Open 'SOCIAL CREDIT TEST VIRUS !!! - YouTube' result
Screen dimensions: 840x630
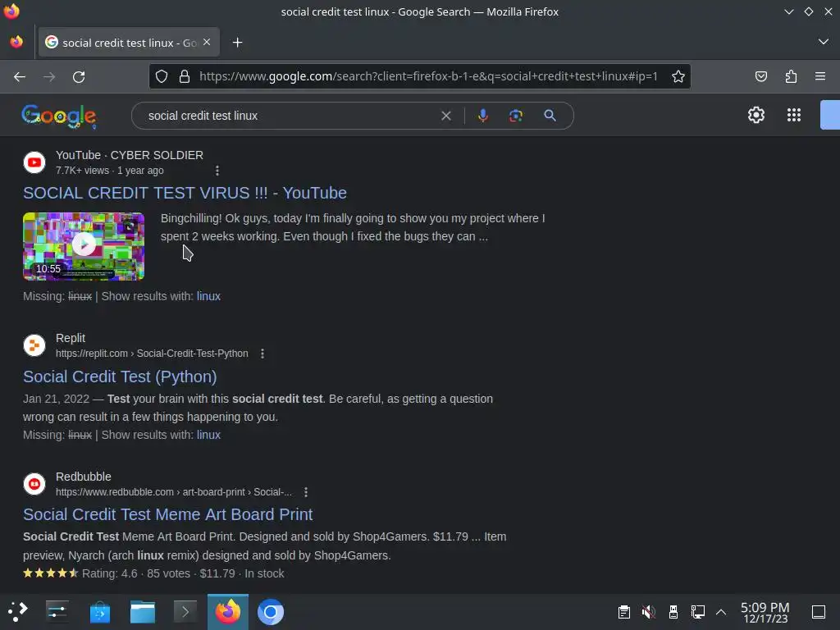(185, 193)
